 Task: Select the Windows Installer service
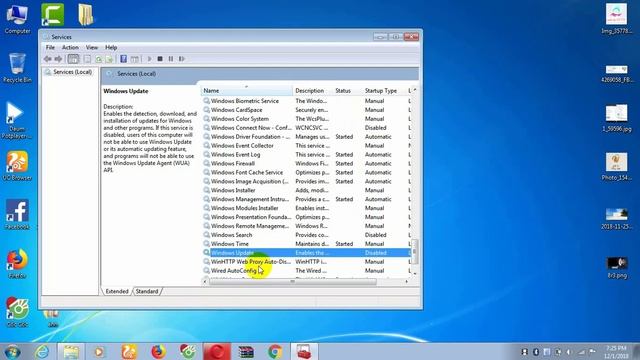[306, 191]
